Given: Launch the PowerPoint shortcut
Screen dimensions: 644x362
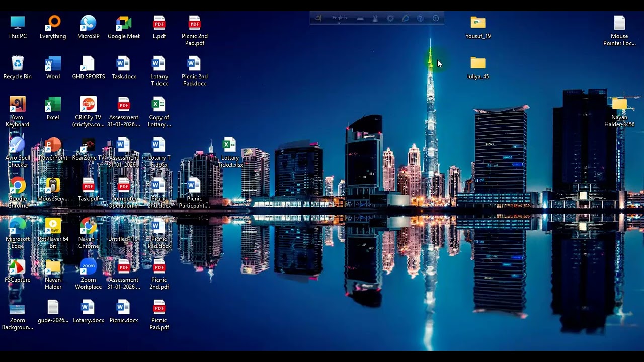Looking at the screenshot, I should click(x=53, y=149).
